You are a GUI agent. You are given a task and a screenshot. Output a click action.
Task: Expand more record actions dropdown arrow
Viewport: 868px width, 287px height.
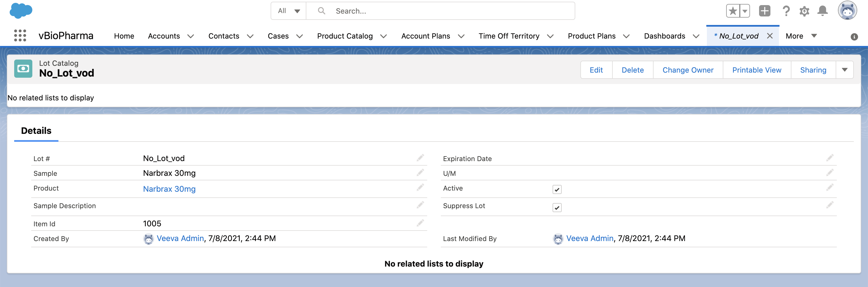coord(844,70)
